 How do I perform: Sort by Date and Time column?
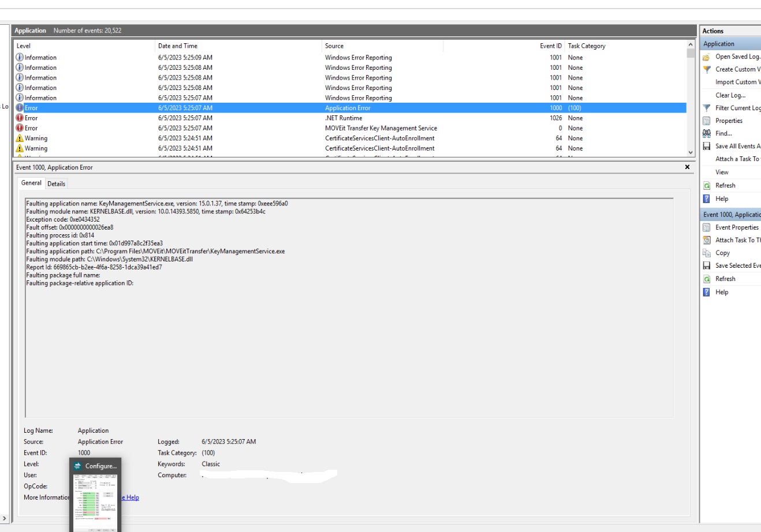tap(239, 46)
